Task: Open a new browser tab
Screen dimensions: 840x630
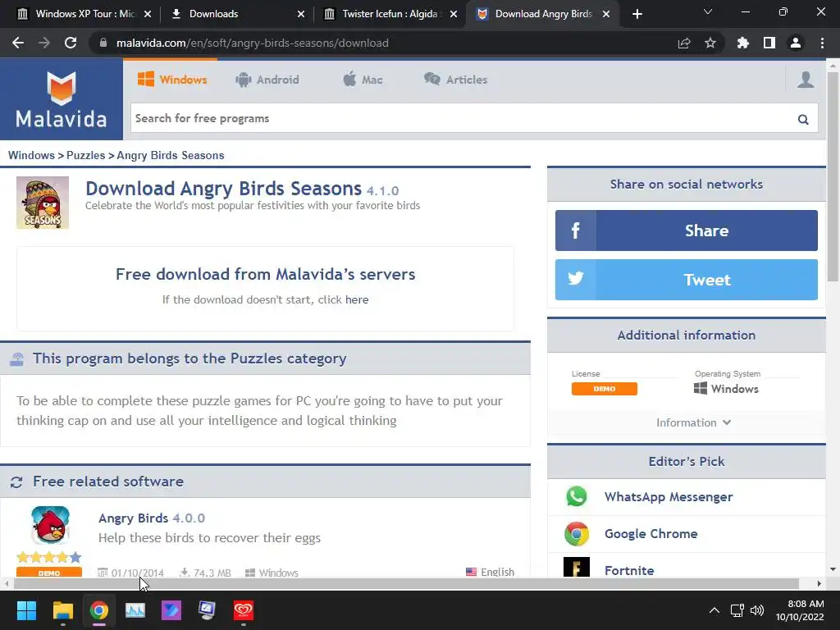Action: tap(637, 14)
